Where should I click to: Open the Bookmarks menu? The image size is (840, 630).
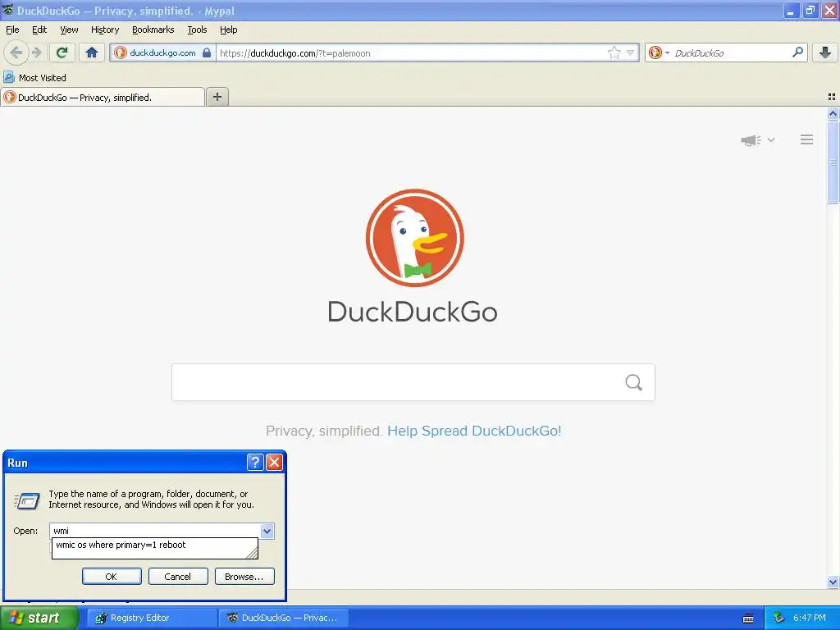153,30
